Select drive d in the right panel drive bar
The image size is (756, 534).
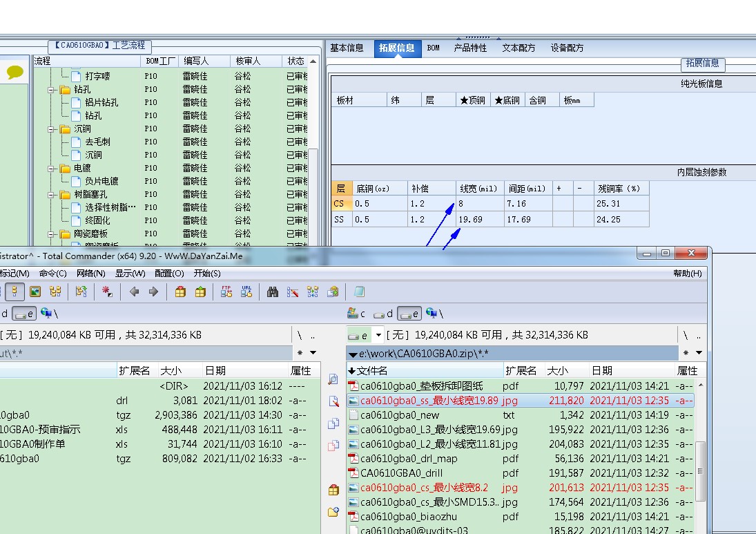tap(383, 314)
